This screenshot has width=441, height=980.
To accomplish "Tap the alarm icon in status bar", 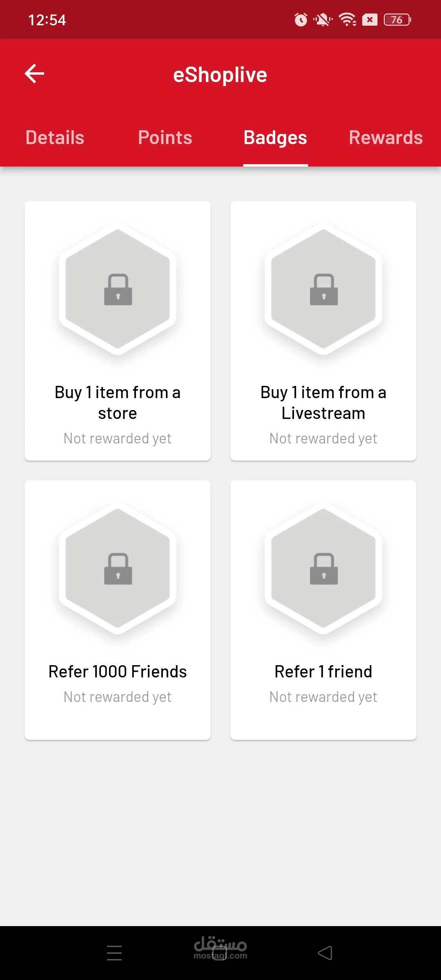I will pyautogui.click(x=301, y=20).
